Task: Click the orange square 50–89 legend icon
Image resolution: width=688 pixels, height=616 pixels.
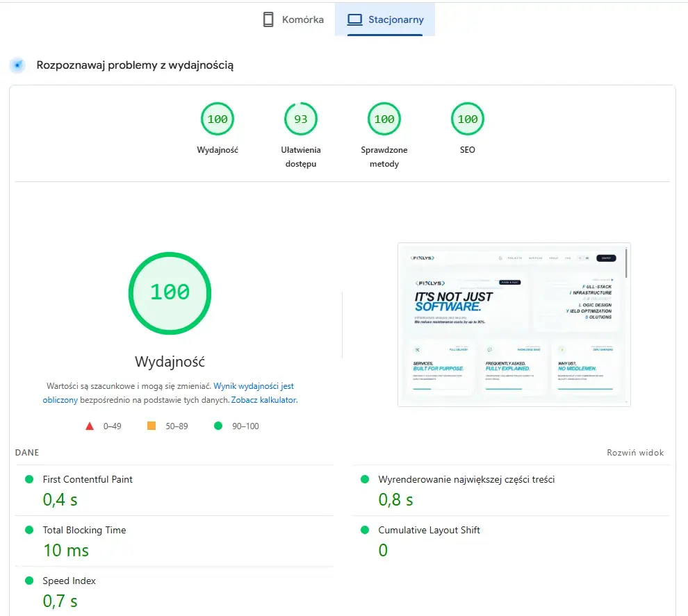Action: pos(151,426)
